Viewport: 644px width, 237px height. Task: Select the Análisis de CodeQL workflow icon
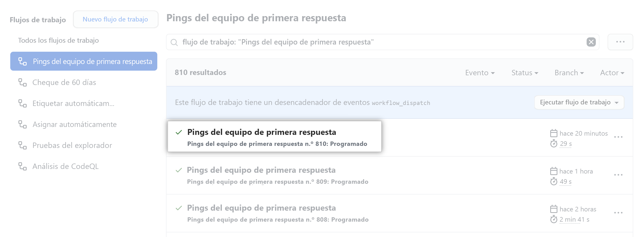(x=23, y=166)
